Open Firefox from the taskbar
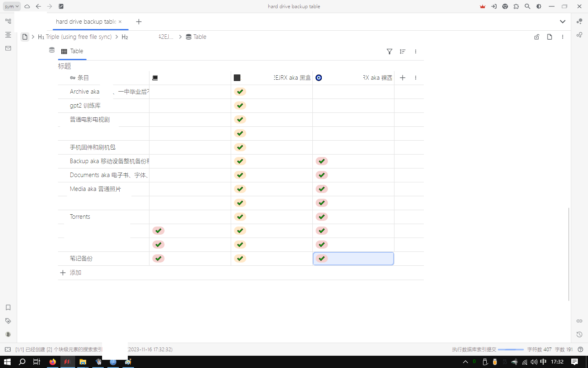 pyautogui.click(x=53, y=362)
